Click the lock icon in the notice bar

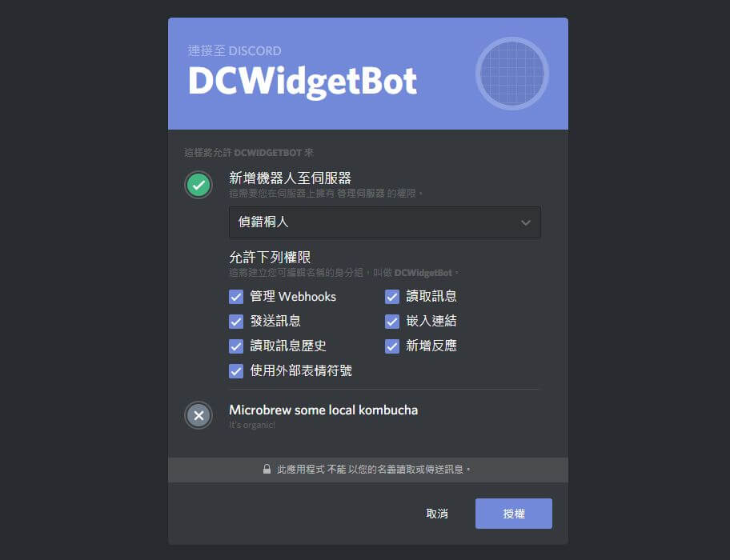pos(267,469)
